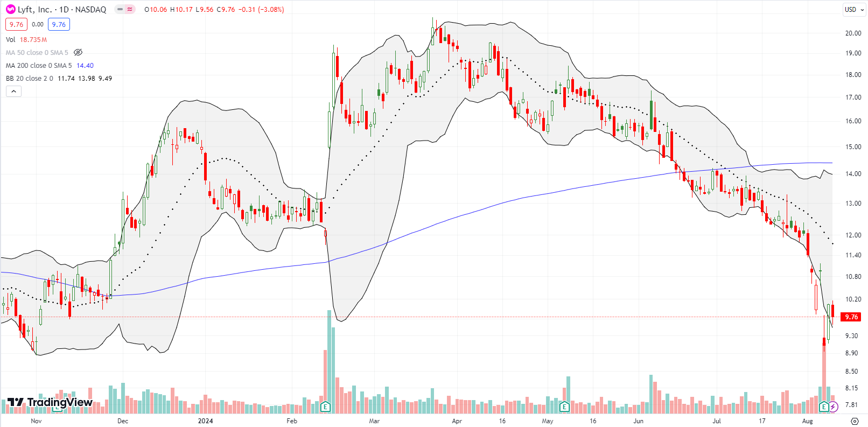Click the August earnings E marker
Screen dimensions: 868x427
(824, 407)
